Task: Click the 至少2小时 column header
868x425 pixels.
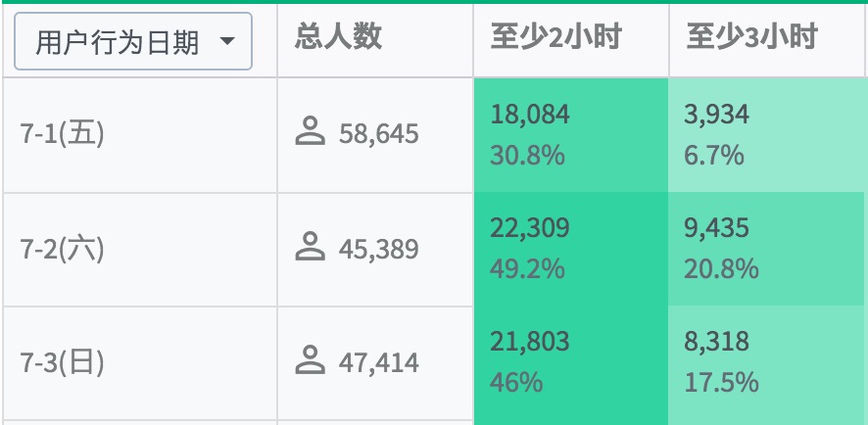Action: coord(555,38)
